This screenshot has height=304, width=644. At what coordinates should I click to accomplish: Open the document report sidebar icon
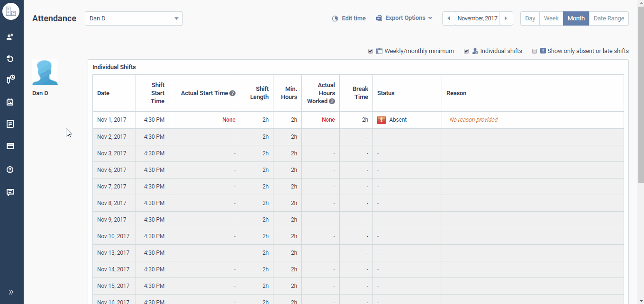(10, 124)
